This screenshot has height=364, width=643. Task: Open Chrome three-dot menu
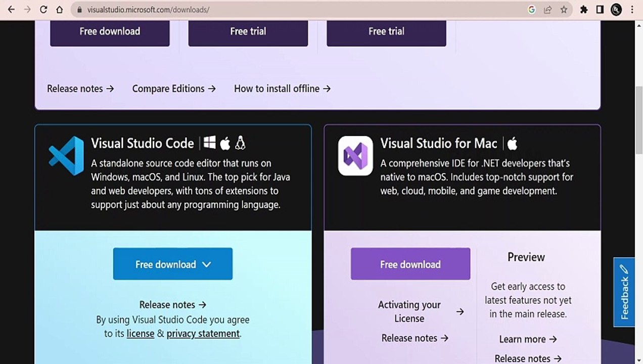pyautogui.click(x=632, y=10)
